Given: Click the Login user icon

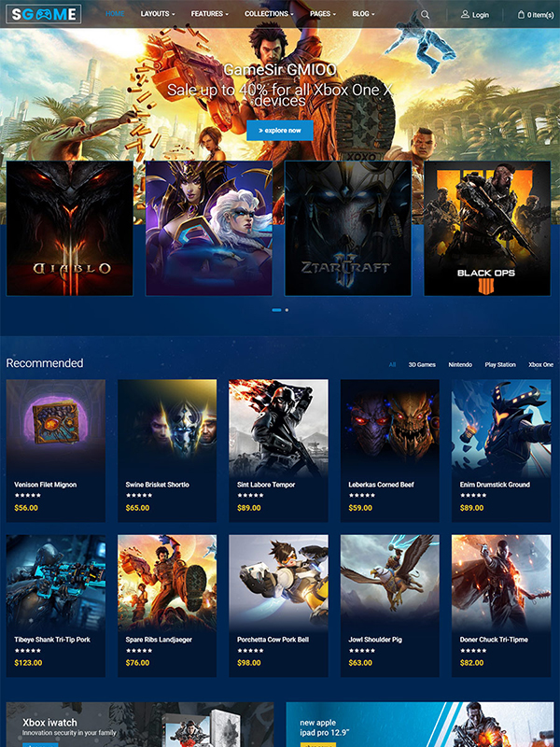Looking at the screenshot, I should (466, 15).
